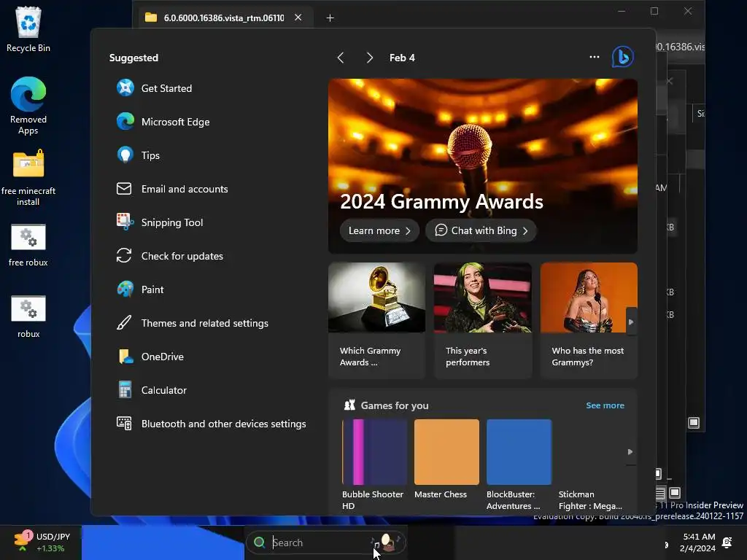
Task: Click the Stickman Fighter game label
Action: click(x=590, y=500)
